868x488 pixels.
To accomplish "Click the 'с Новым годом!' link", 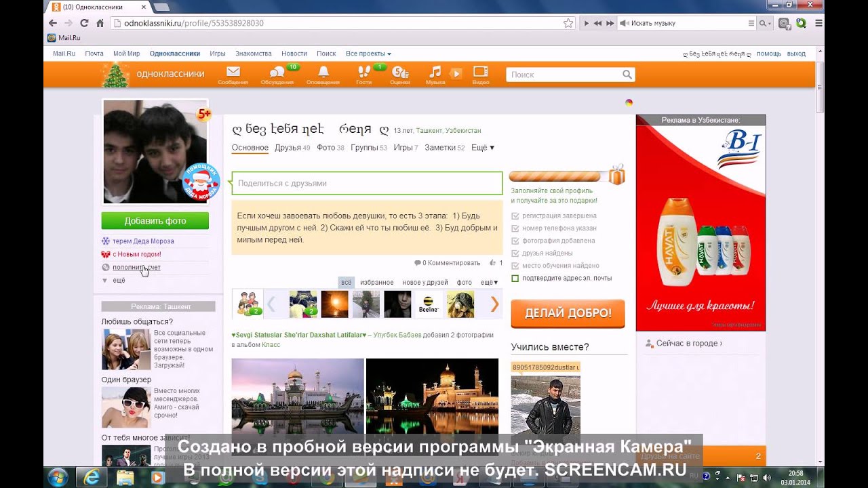I will coord(136,254).
